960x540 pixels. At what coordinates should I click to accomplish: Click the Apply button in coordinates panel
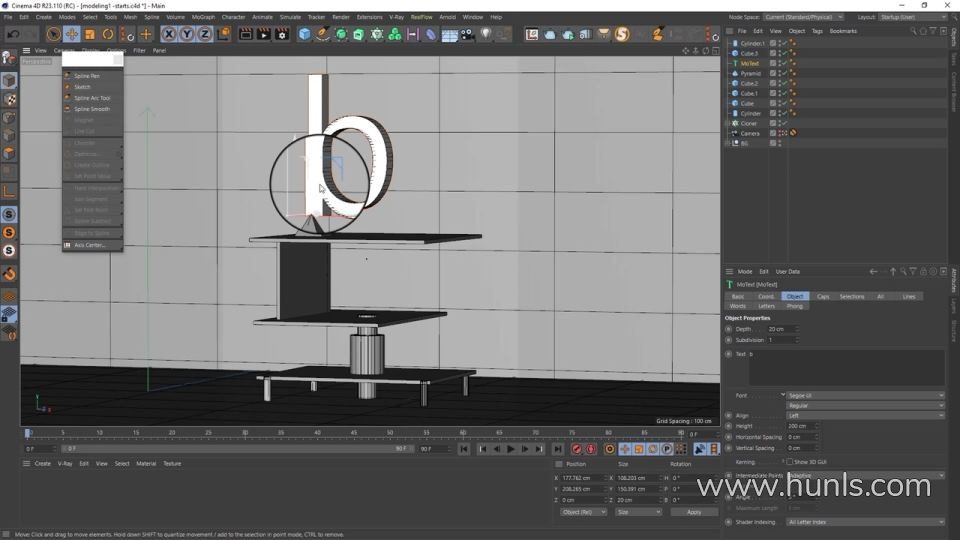pyautogui.click(x=694, y=512)
